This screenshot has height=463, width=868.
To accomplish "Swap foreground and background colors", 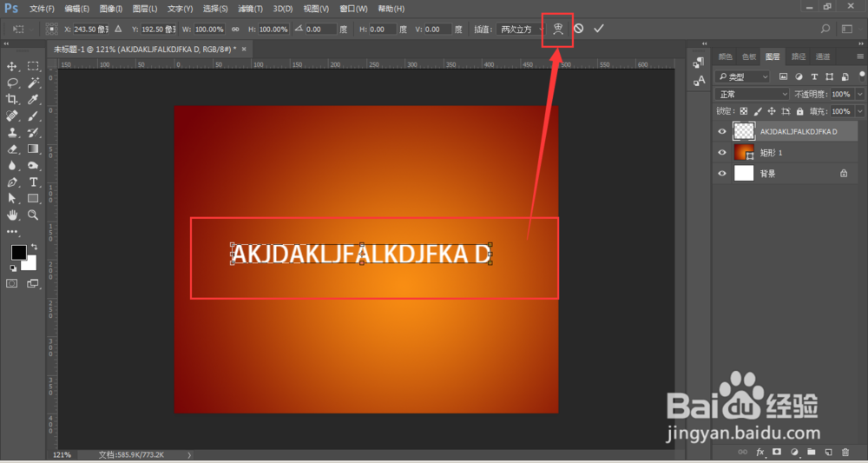I will pos(35,246).
